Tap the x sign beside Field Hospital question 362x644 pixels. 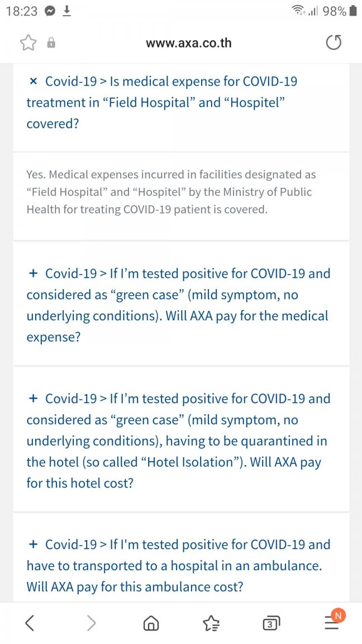[x=34, y=82]
